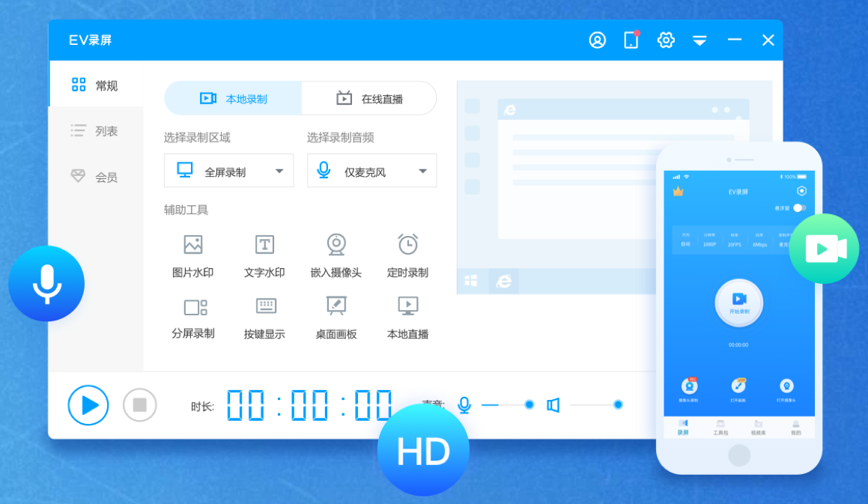Click the 选择录制区域 label
868x504 pixels.
click(x=197, y=137)
